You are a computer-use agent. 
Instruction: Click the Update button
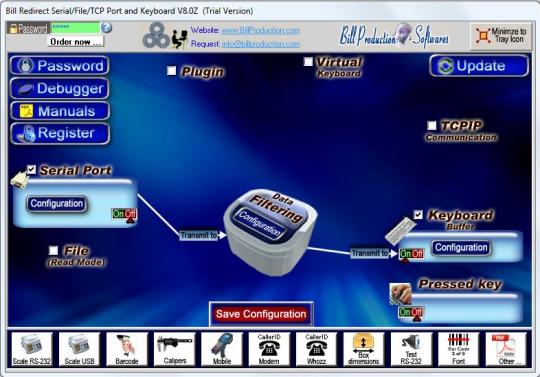click(479, 65)
